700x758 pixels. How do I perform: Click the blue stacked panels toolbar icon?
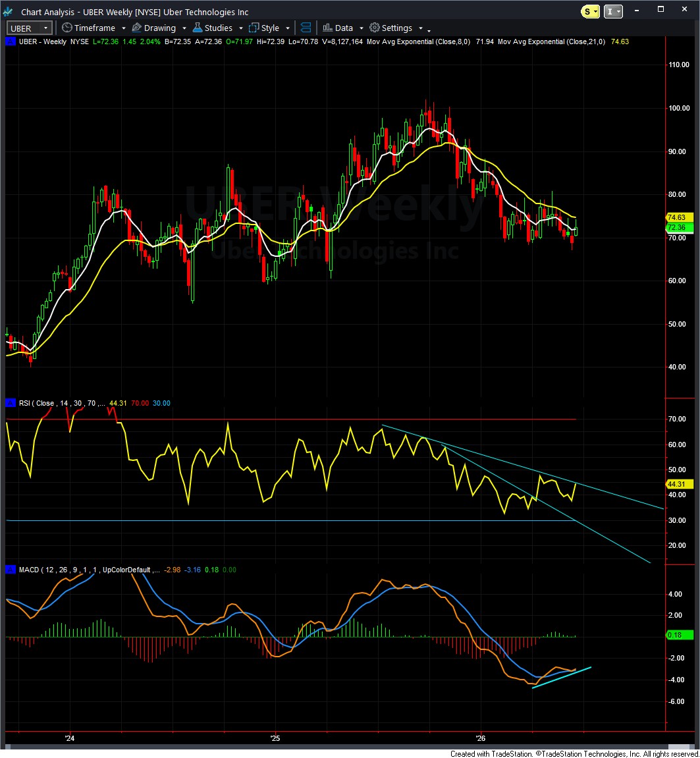[x=306, y=28]
